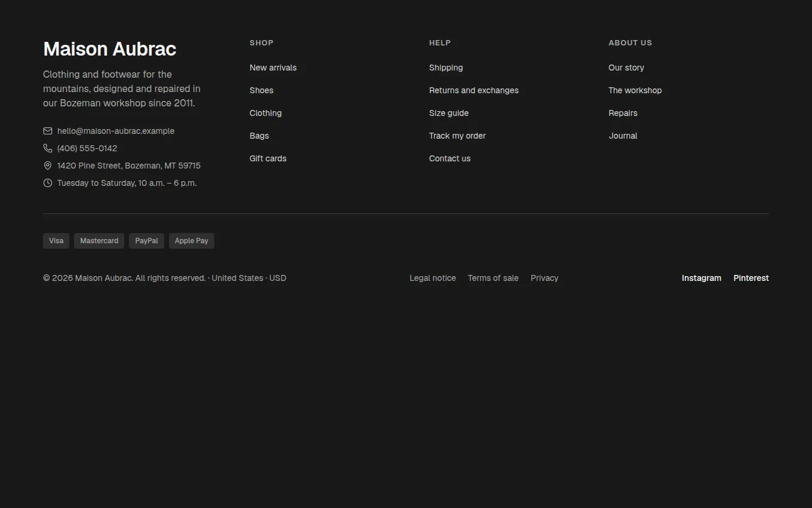Screen dimensions: 812x508
Task: Click the phone handset icon
Action: click(48, 148)
